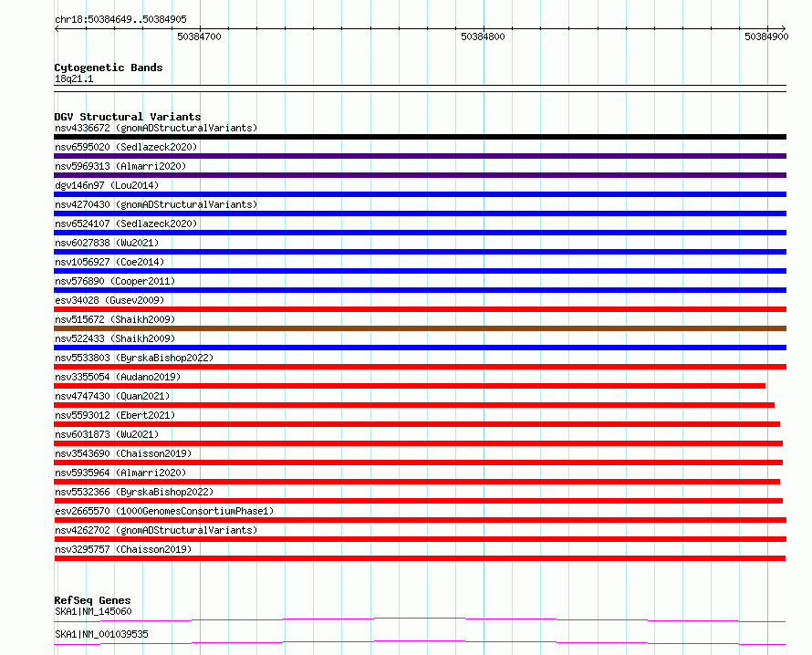The width and height of the screenshot is (812, 655).
Task: Click the blue nsv576890 variant bar
Action: pyautogui.click(x=420, y=290)
